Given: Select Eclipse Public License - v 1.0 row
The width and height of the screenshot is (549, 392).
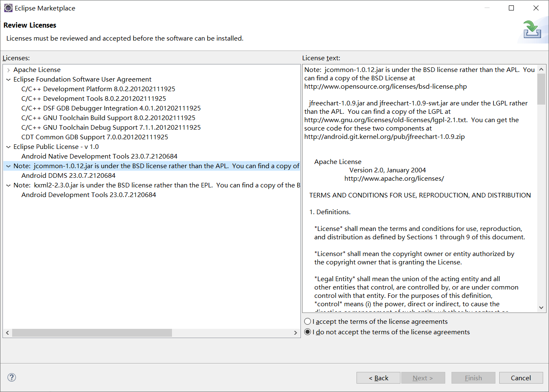Looking at the screenshot, I should coord(56,146).
